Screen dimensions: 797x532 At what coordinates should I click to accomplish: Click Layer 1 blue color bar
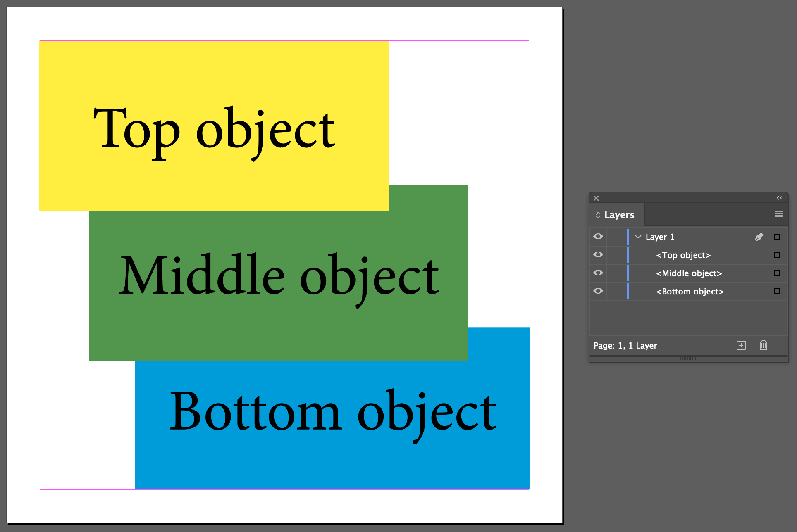click(x=628, y=237)
